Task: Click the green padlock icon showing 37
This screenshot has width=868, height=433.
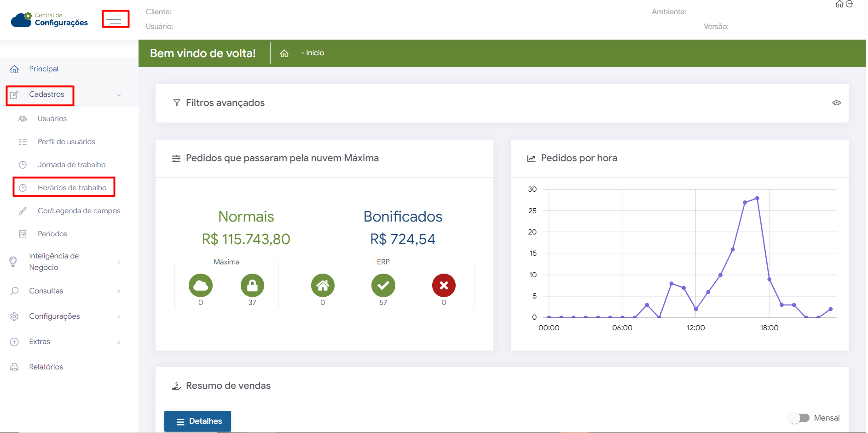Action: click(252, 286)
